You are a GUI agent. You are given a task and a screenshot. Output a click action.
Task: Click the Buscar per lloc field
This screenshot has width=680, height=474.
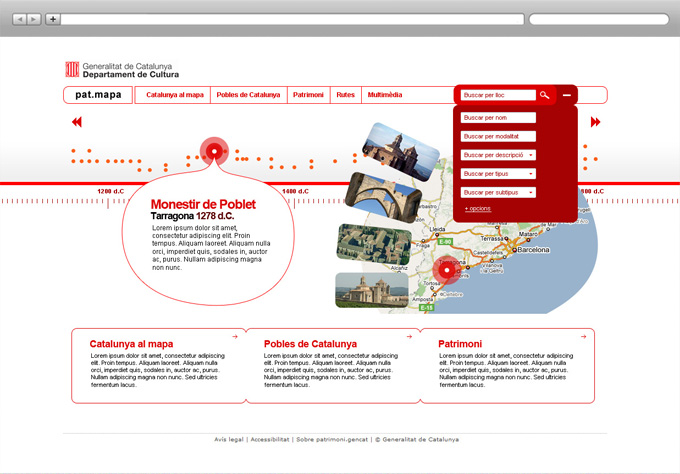498,95
